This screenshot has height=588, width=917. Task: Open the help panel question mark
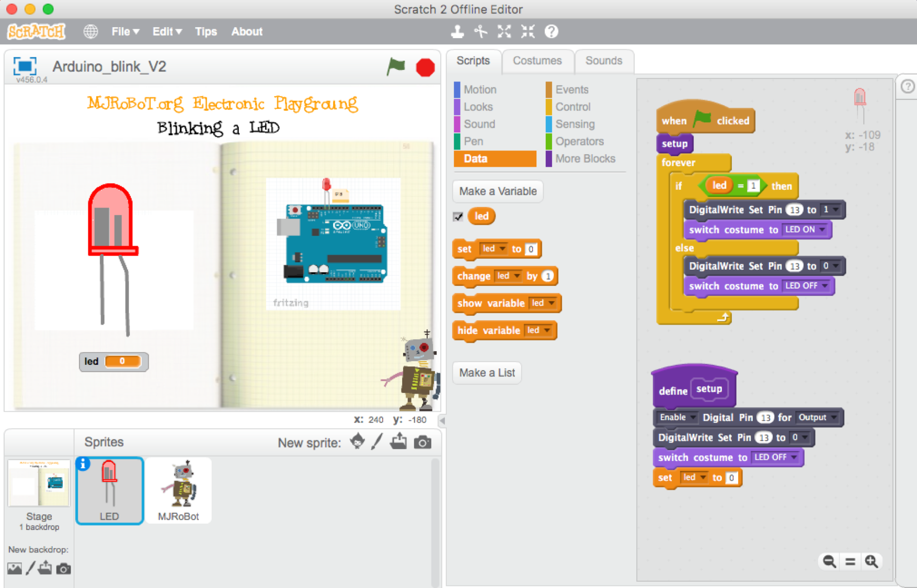click(x=908, y=86)
